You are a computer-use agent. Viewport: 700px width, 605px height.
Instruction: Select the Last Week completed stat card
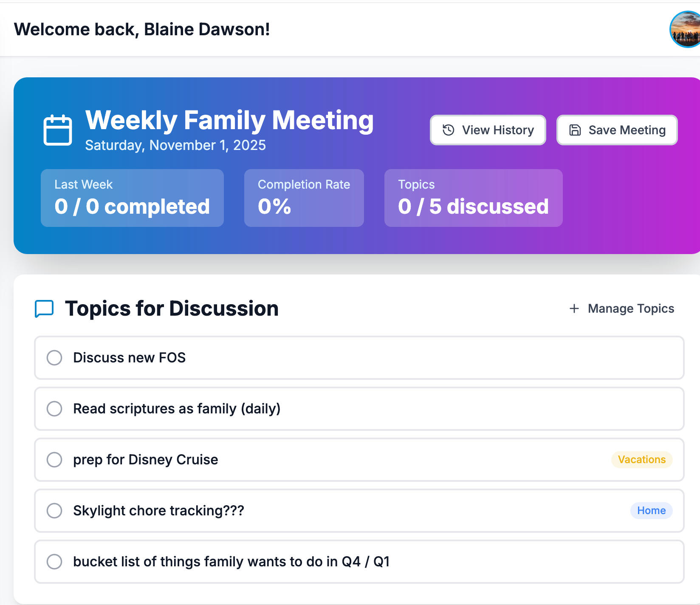coord(132,198)
